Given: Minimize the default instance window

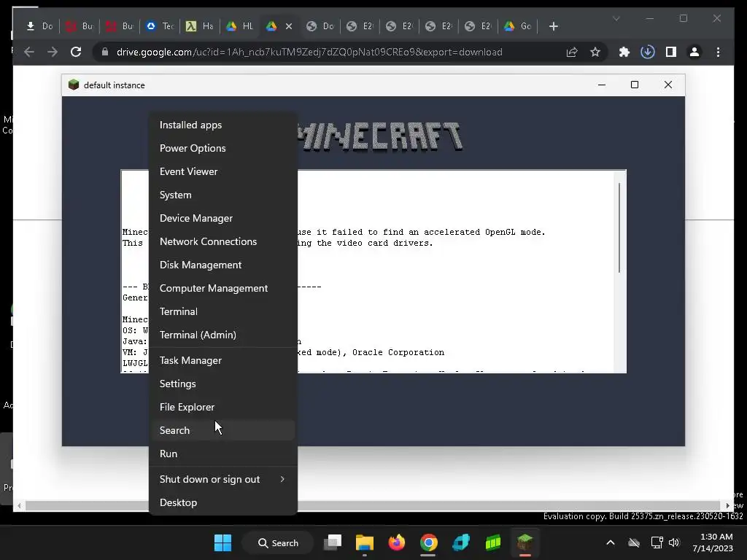Looking at the screenshot, I should point(602,85).
